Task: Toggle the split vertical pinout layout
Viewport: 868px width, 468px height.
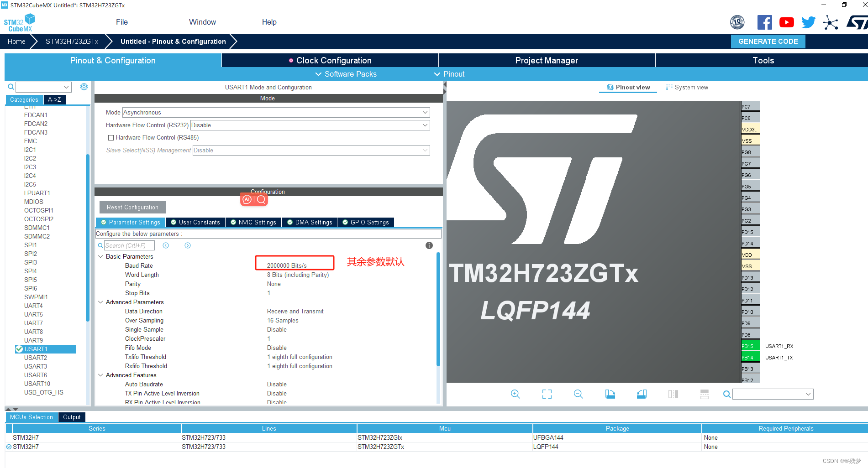Action: (x=705, y=394)
